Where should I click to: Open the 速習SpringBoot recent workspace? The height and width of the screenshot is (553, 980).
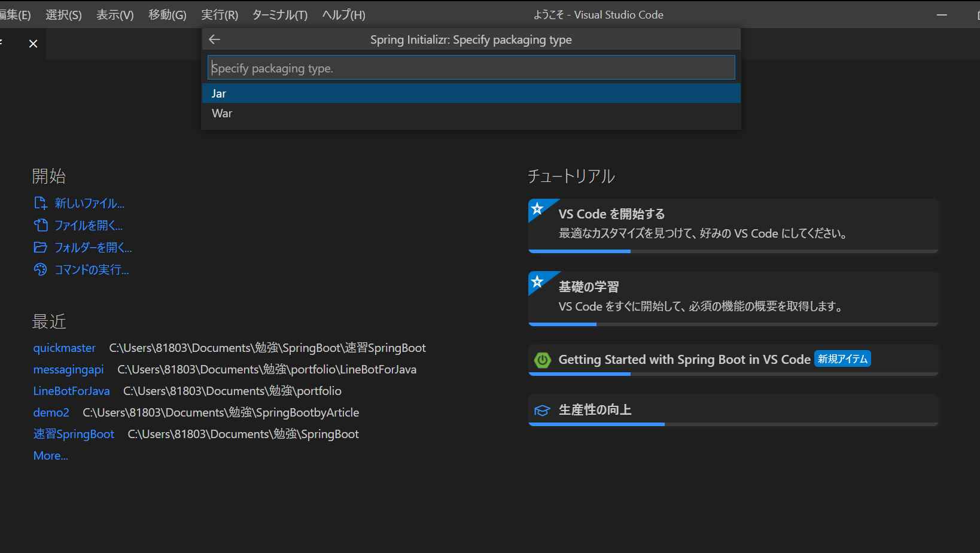[x=74, y=433]
